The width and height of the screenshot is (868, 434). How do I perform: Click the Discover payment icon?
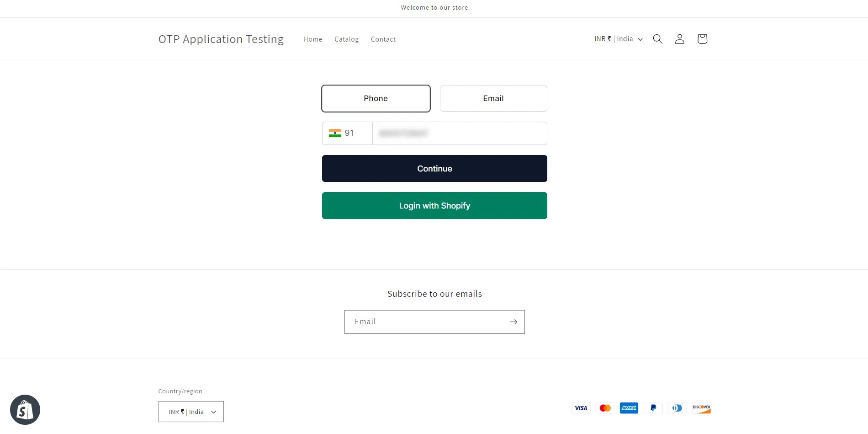(701, 408)
